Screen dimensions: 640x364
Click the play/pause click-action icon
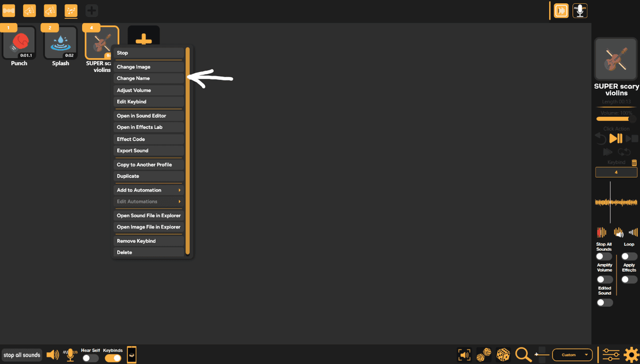point(616,139)
